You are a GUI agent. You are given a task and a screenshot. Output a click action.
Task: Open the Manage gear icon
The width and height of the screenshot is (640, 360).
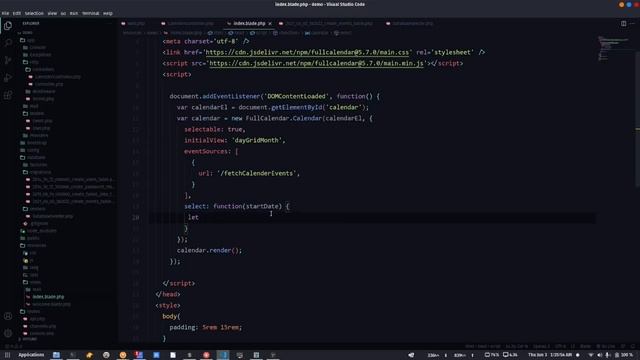click(x=8, y=333)
